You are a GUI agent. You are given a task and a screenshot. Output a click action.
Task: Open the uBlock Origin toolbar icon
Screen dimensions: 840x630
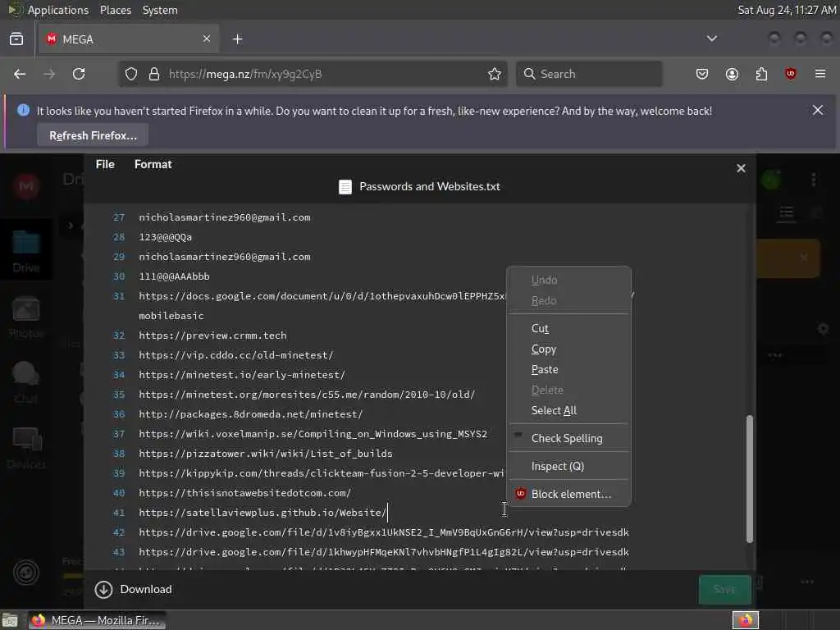pyautogui.click(x=791, y=74)
